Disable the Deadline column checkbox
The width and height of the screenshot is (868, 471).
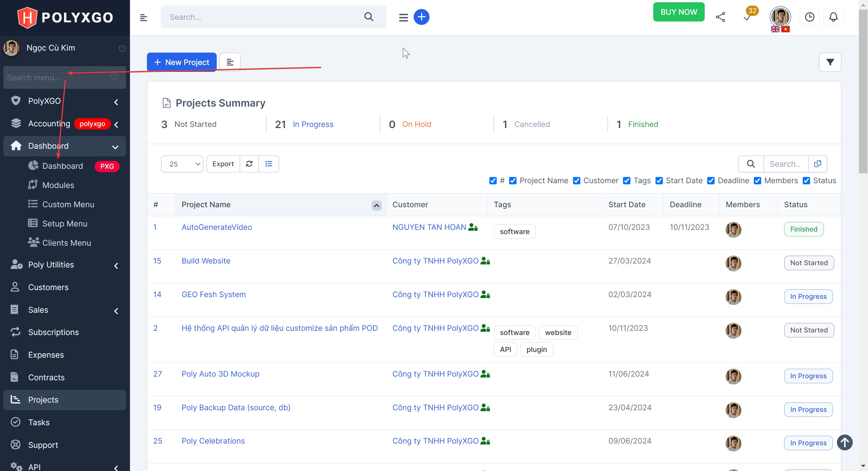[x=711, y=181]
